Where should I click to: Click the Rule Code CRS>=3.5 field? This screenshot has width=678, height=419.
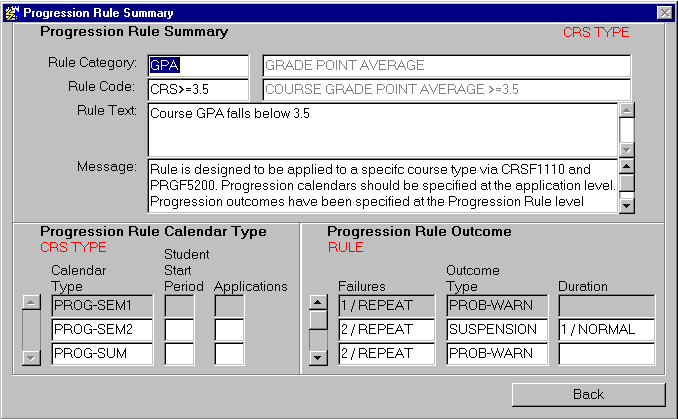(197, 90)
